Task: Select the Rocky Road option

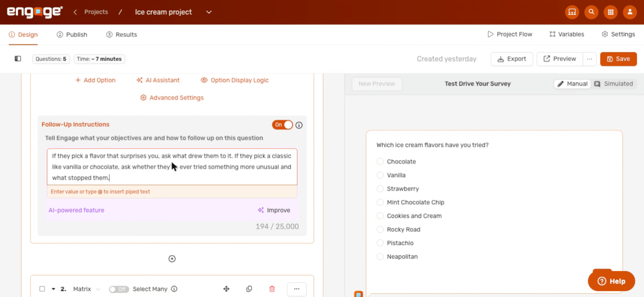Action: pyautogui.click(x=380, y=229)
